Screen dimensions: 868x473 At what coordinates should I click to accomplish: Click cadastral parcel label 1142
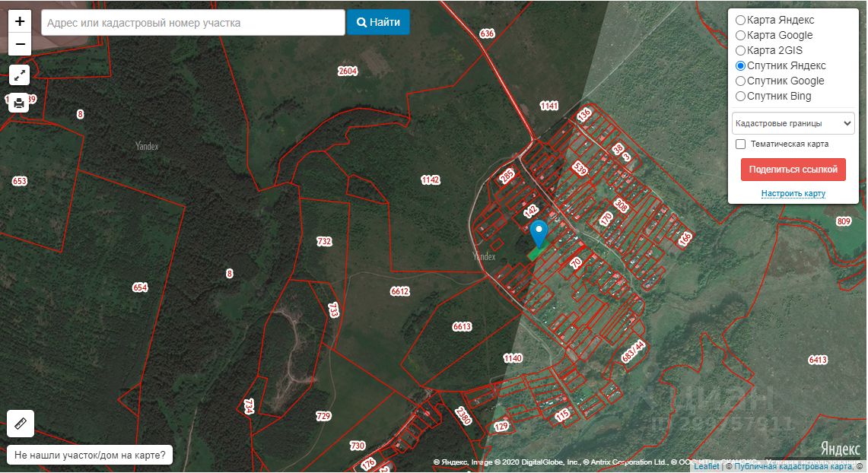coord(430,179)
